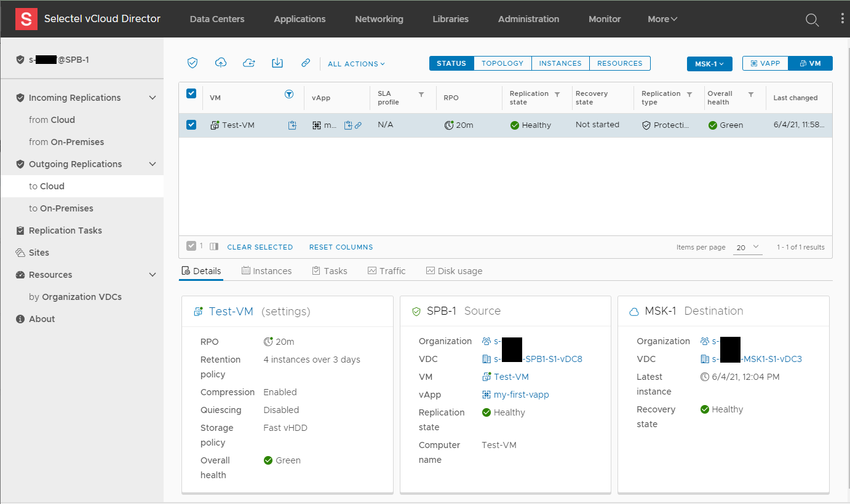Open the Applications menu
Screen dimensions: 850x504
pos(300,19)
